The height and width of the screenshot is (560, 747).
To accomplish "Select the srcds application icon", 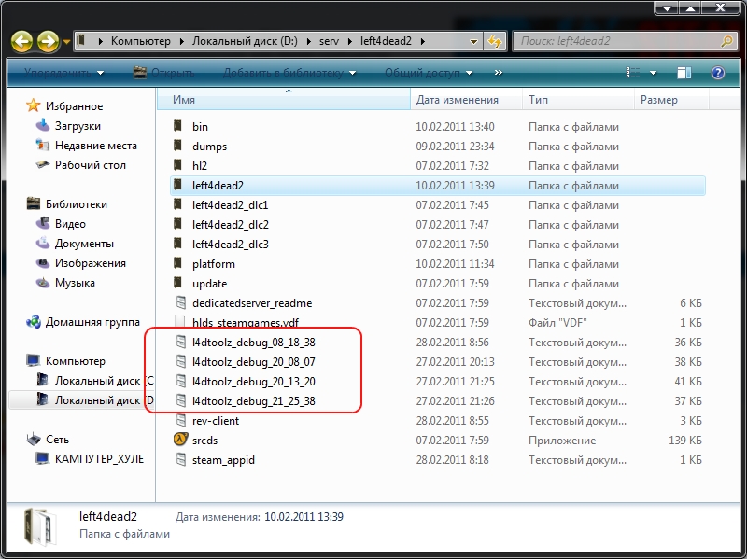I will pyautogui.click(x=180, y=439).
